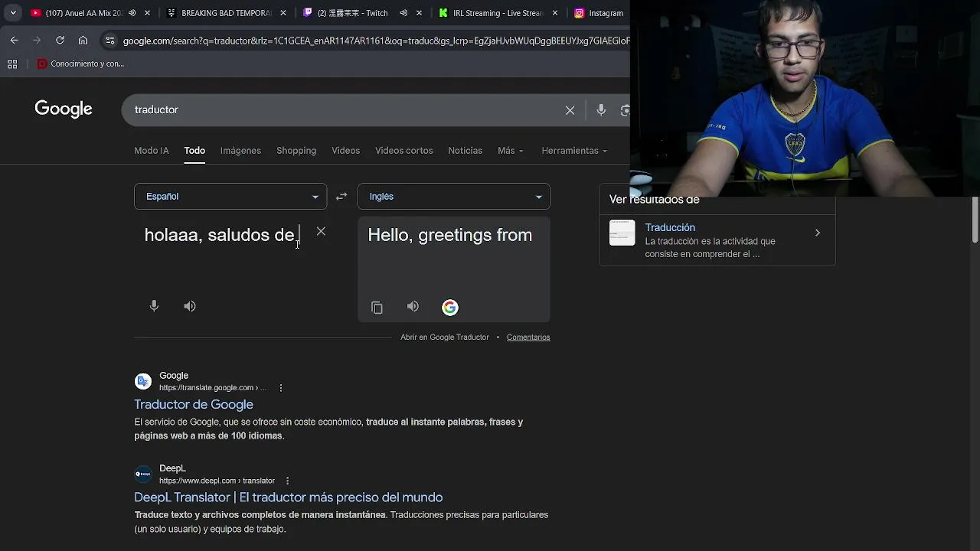Show Videos cortos results
Viewport: 980px width, 551px height.
click(x=403, y=151)
